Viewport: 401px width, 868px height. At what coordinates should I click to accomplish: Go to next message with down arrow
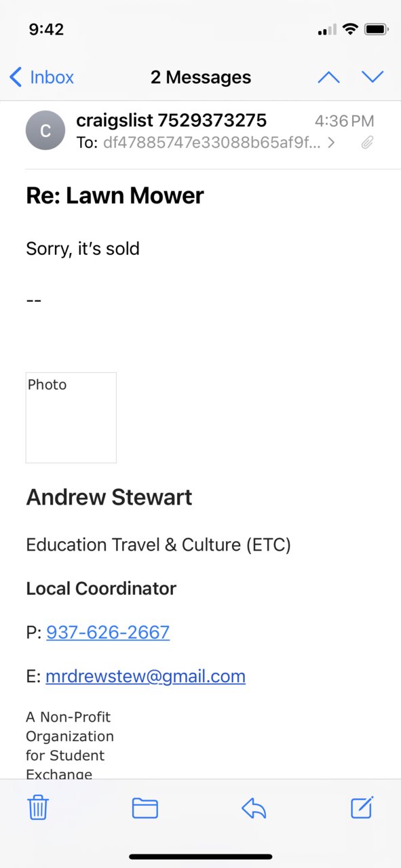tap(373, 77)
